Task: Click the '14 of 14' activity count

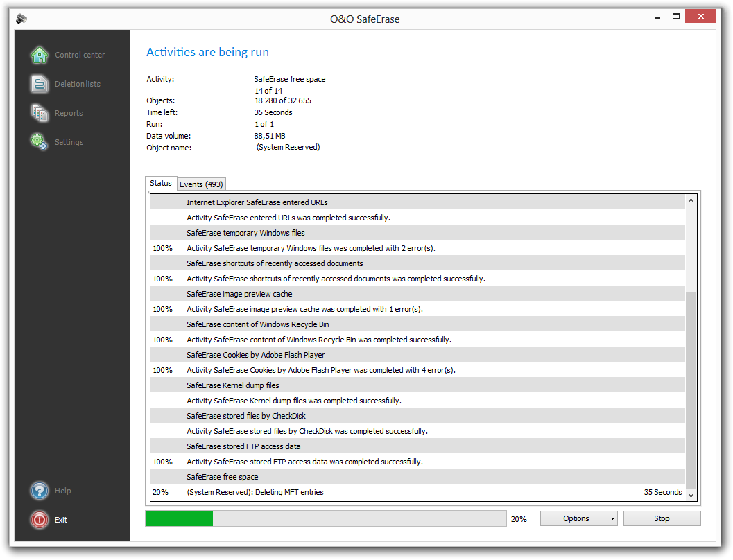Action: pos(268,91)
